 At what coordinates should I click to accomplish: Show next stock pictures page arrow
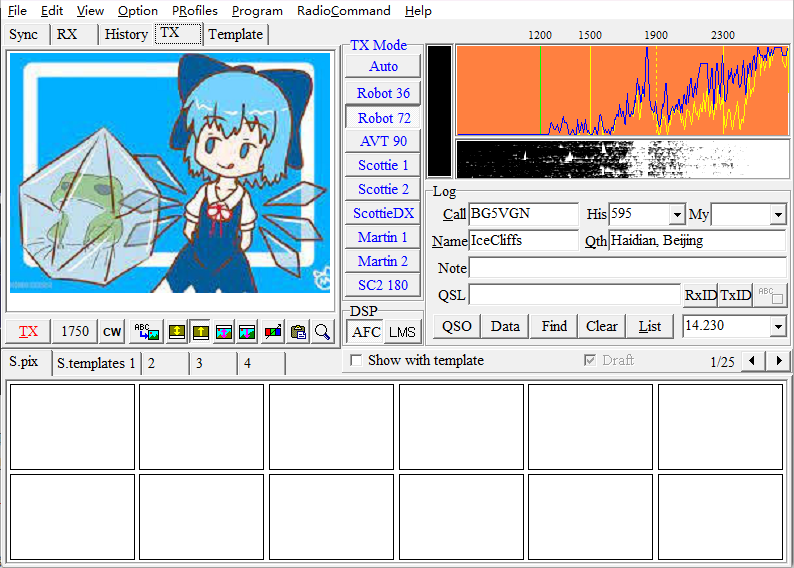778,361
